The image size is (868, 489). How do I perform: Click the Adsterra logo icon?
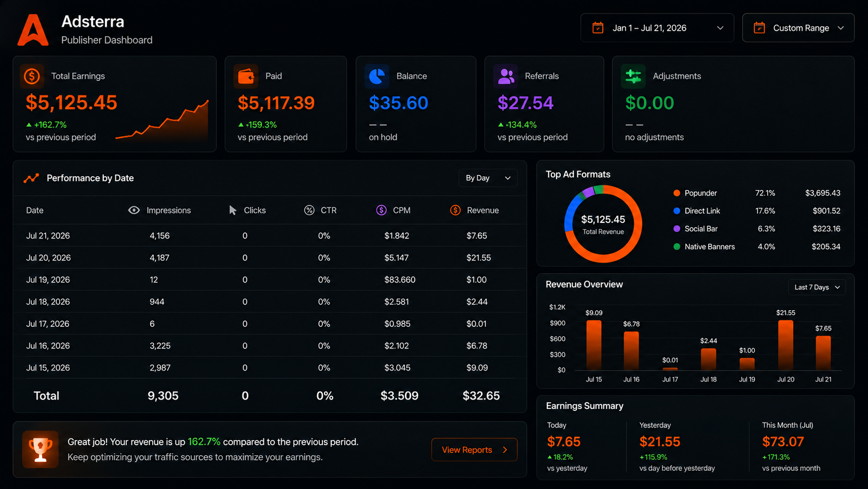(33, 30)
